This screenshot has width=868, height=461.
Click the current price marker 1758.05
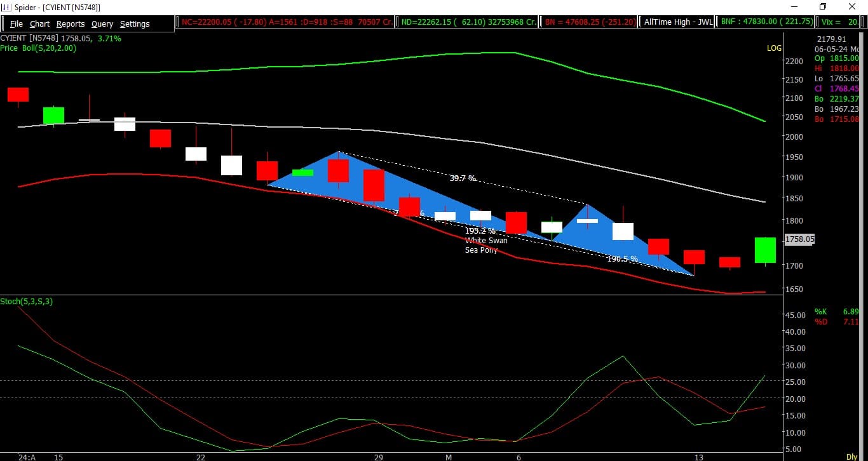799,239
